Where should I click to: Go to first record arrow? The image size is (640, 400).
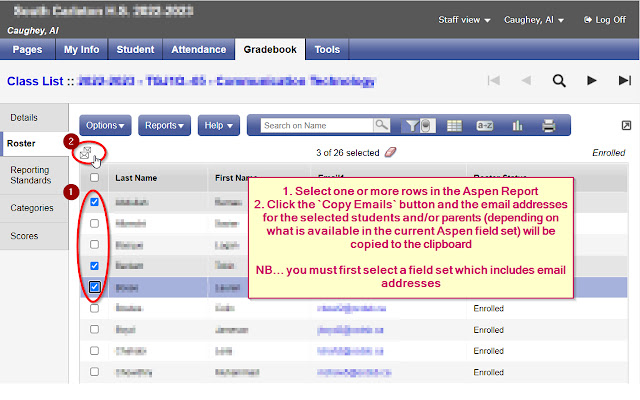tap(494, 80)
